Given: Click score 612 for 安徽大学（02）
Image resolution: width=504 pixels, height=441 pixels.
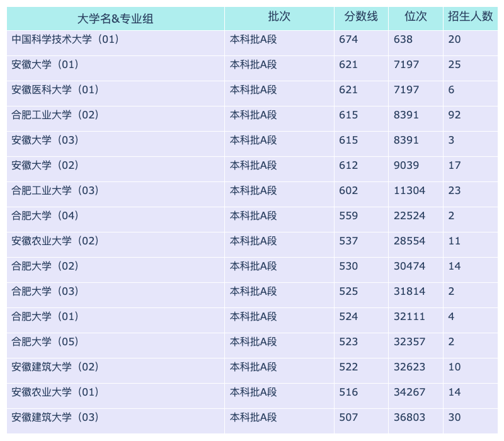Looking at the screenshot, I should coord(348,165).
